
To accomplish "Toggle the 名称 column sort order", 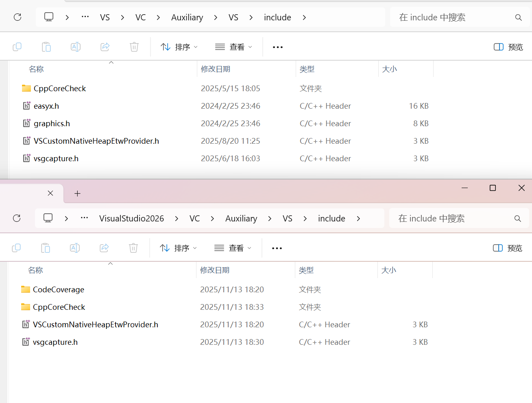I will (36, 69).
